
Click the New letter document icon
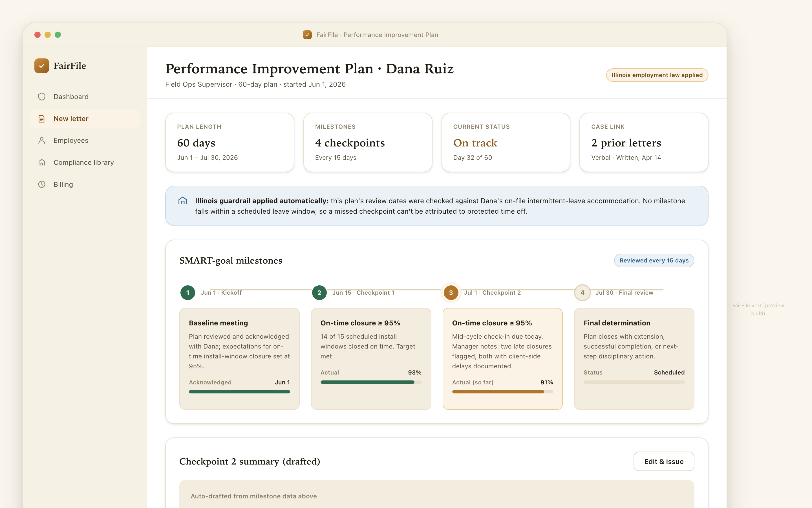pos(42,119)
